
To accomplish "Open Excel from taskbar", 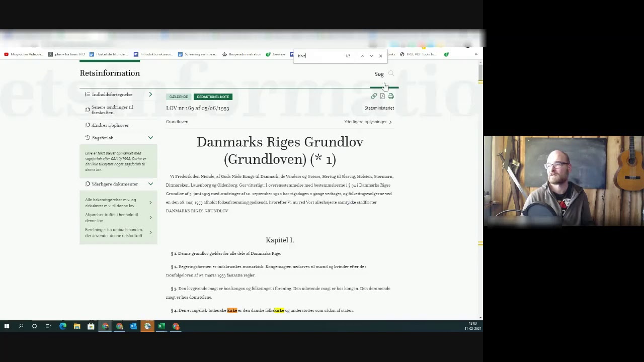I will coord(162,326).
